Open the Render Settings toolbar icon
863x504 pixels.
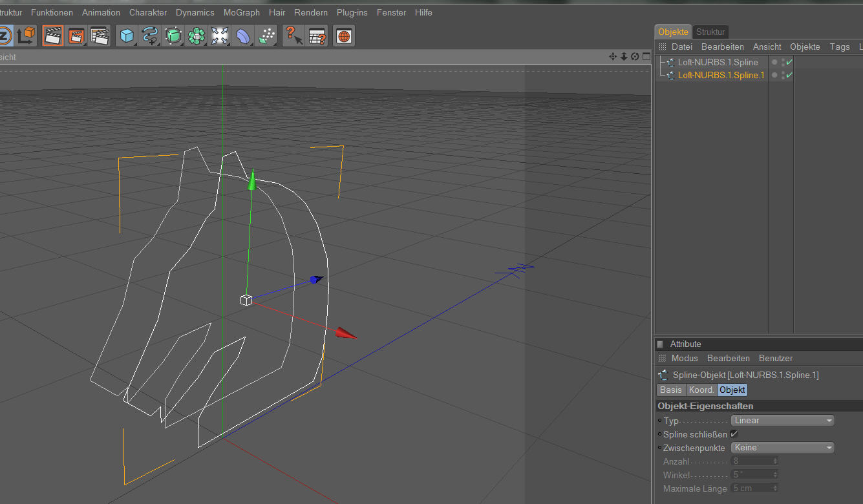(x=100, y=36)
